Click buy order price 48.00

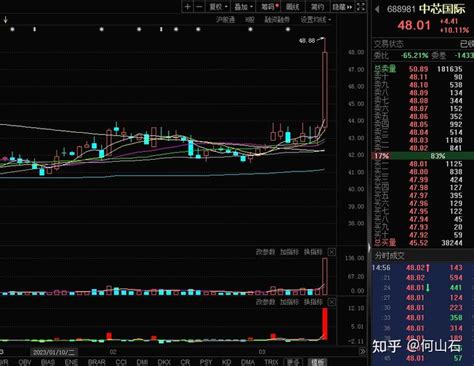(x=418, y=172)
